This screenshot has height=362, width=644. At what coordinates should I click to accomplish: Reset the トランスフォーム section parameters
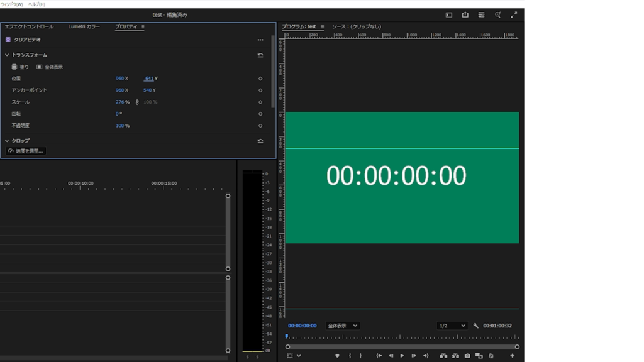(260, 55)
